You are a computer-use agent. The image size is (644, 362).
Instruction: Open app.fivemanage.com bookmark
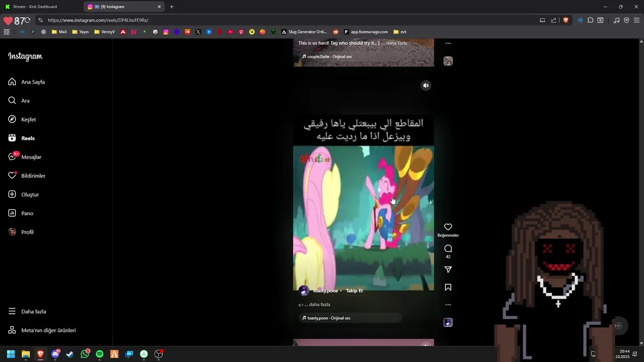366,32
